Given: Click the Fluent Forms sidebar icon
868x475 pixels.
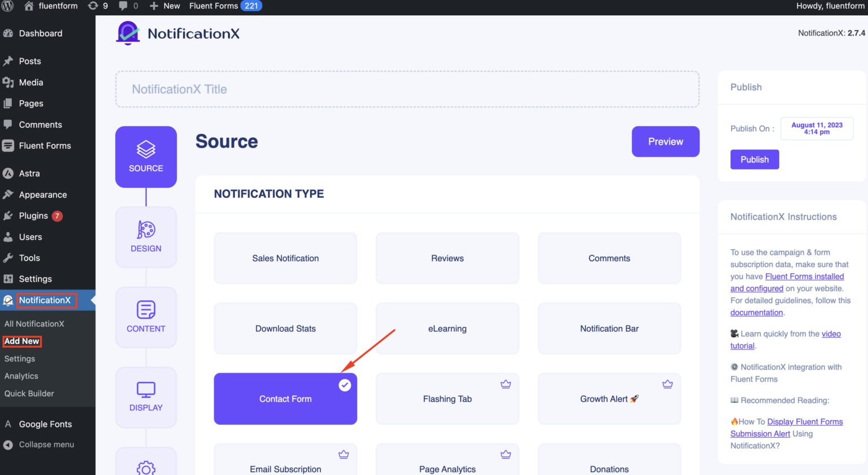Looking at the screenshot, I should (9, 145).
